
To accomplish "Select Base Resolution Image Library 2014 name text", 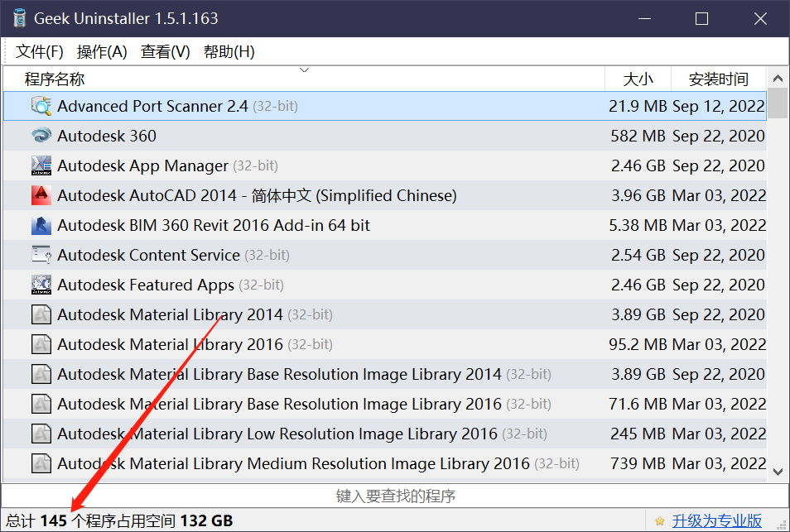I will [x=280, y=374].
